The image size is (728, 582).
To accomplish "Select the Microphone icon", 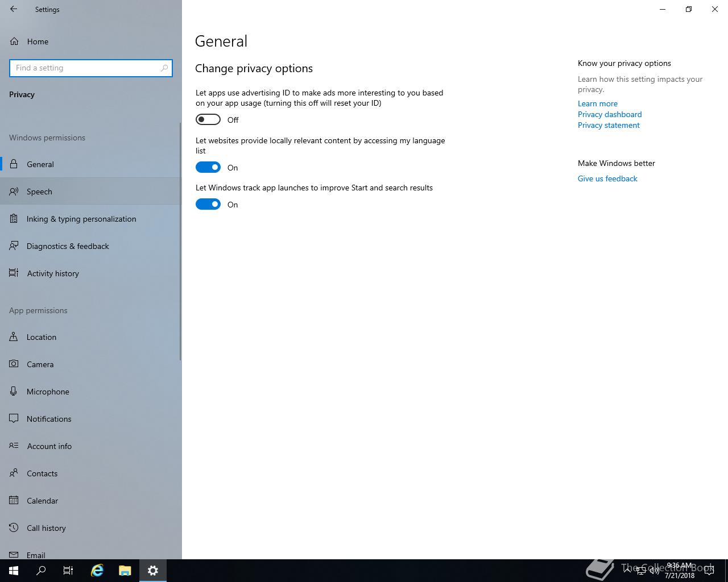I will coord(14,392).
